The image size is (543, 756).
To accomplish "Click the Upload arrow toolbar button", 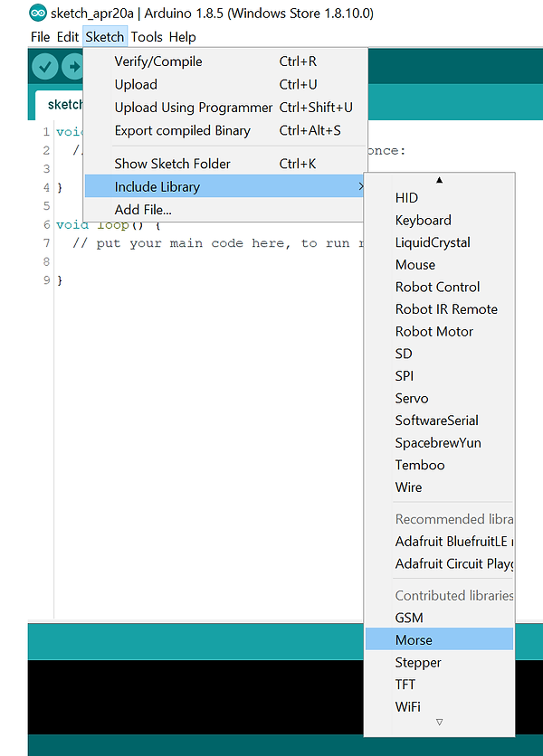I will (x=73, y=67).
